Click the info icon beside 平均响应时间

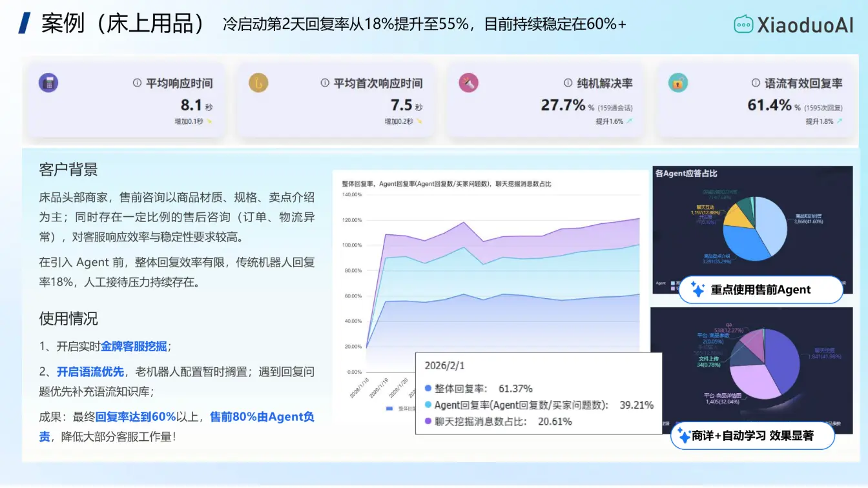[137, 83]
